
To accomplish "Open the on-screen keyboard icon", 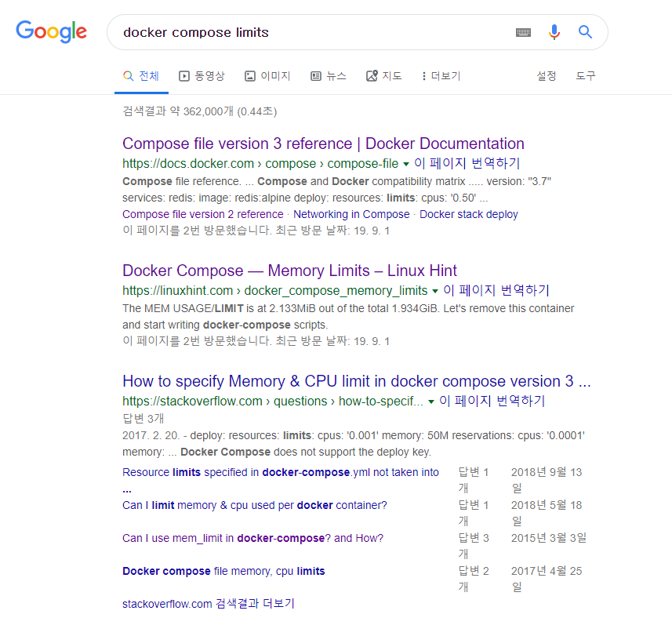I will click(523, 32).
